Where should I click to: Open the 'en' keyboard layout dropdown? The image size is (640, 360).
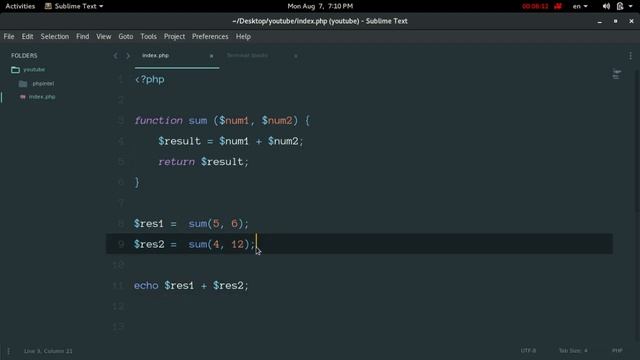point(580,6)
